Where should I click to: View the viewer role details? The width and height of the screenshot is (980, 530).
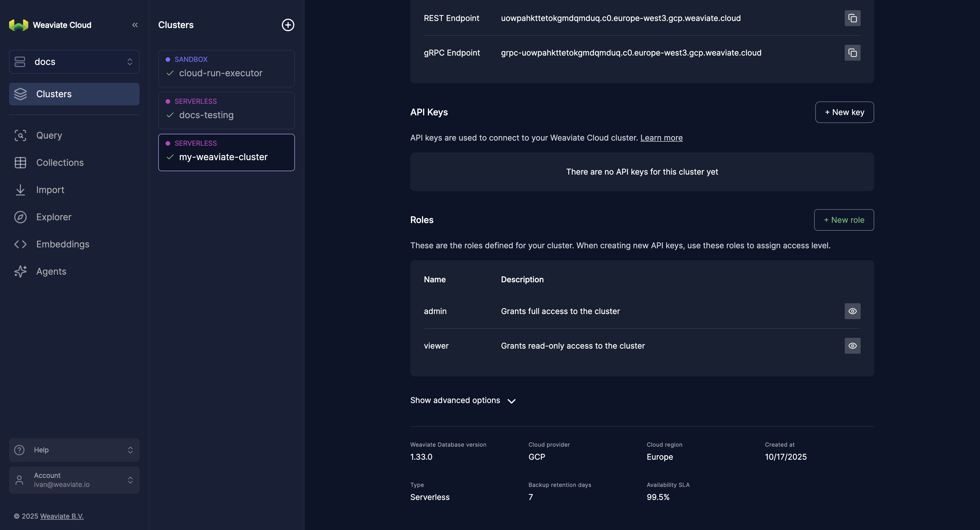(852, 346)
